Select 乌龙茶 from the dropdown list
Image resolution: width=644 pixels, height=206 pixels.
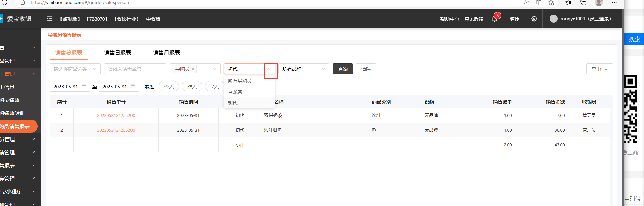click(235, 92)
